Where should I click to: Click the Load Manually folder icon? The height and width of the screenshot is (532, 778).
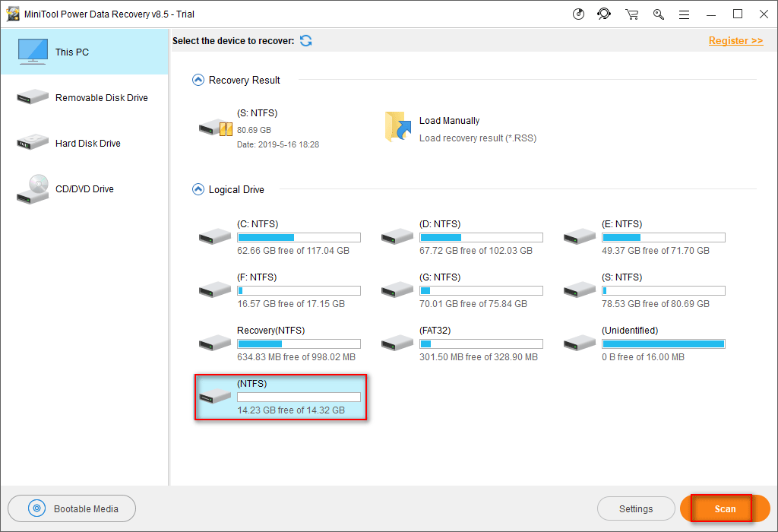pyautogui.click(x=398, y=127)
